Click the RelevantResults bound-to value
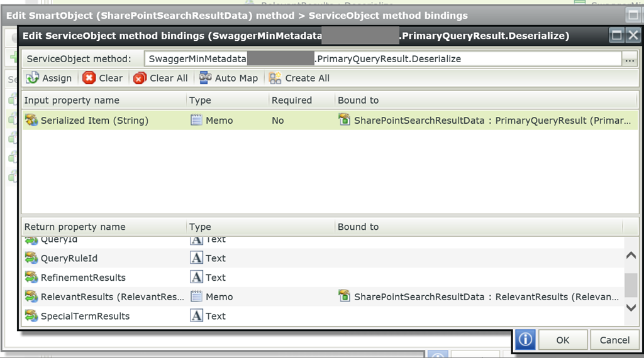The height and width of the screenshot is (358, 644). point(486,297)
